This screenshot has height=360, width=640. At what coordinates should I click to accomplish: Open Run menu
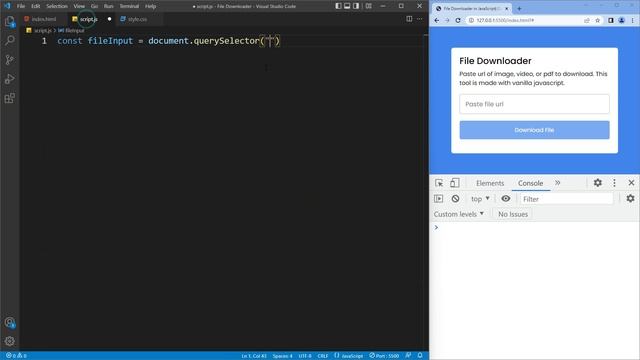click(x=109, y=6)
